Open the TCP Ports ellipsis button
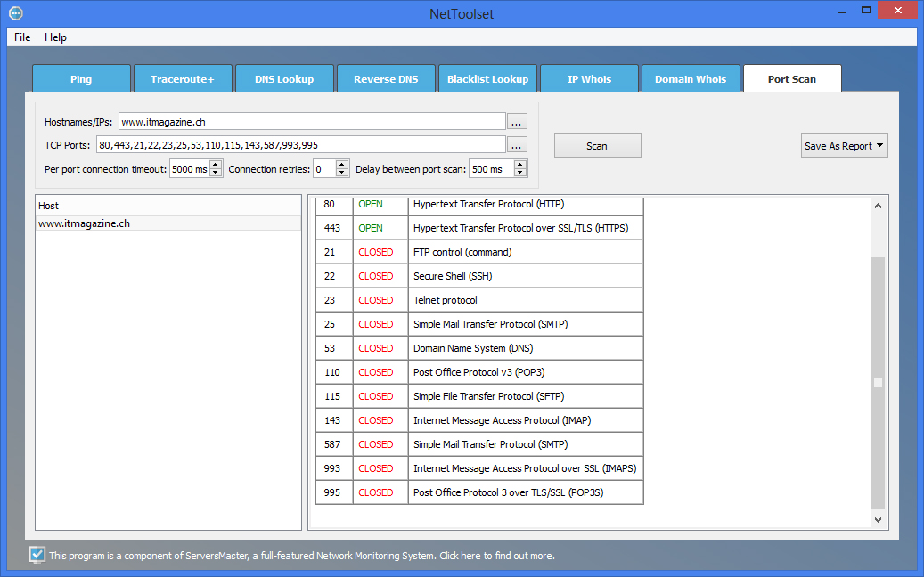 [517, 145]
